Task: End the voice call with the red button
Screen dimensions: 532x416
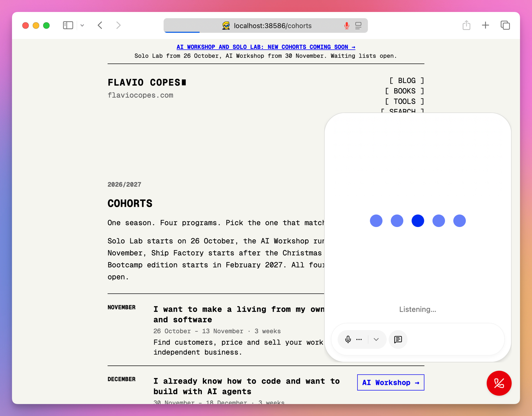Action: [x=499, y=383]
